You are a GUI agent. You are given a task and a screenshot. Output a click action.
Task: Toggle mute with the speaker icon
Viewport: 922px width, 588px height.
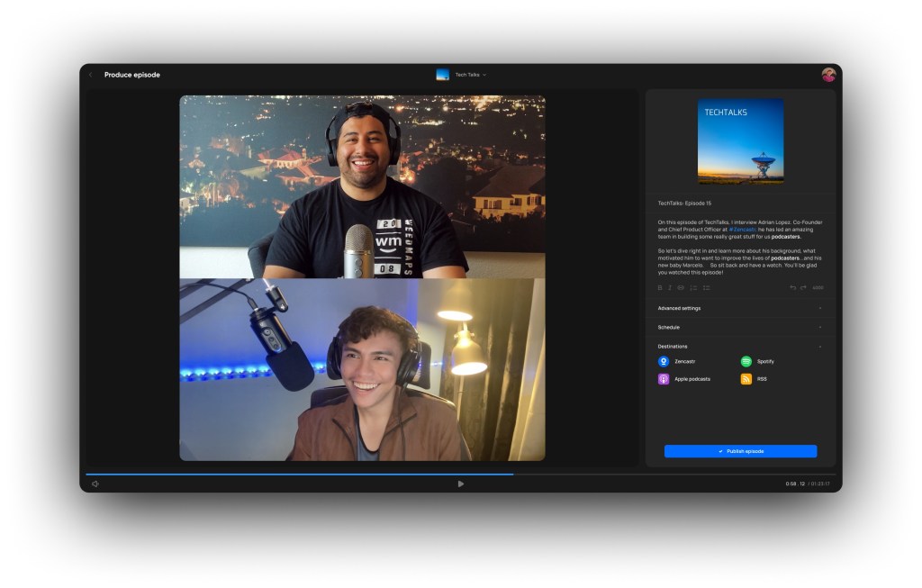95,484
